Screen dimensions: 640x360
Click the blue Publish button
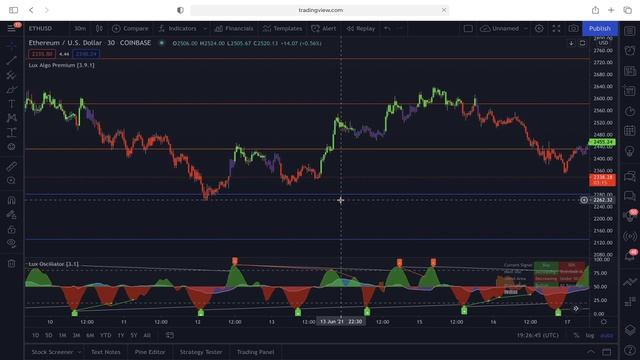pos(600,29)
